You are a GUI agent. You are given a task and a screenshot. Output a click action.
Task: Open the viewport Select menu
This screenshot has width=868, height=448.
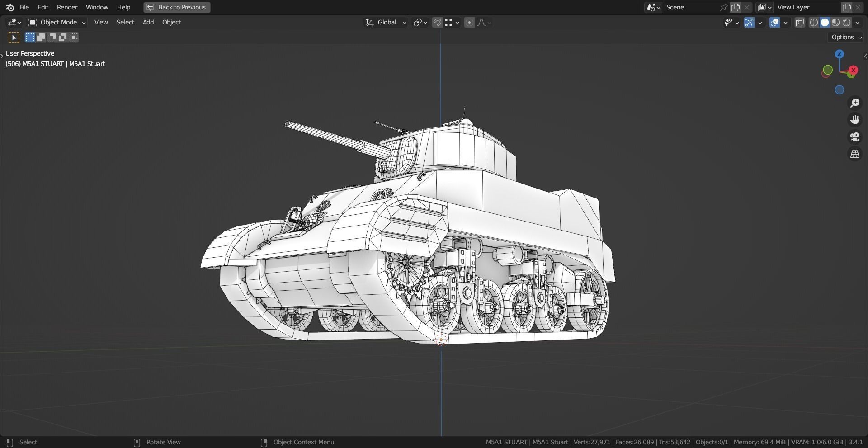pyautogui.click(x=125, y=22)
